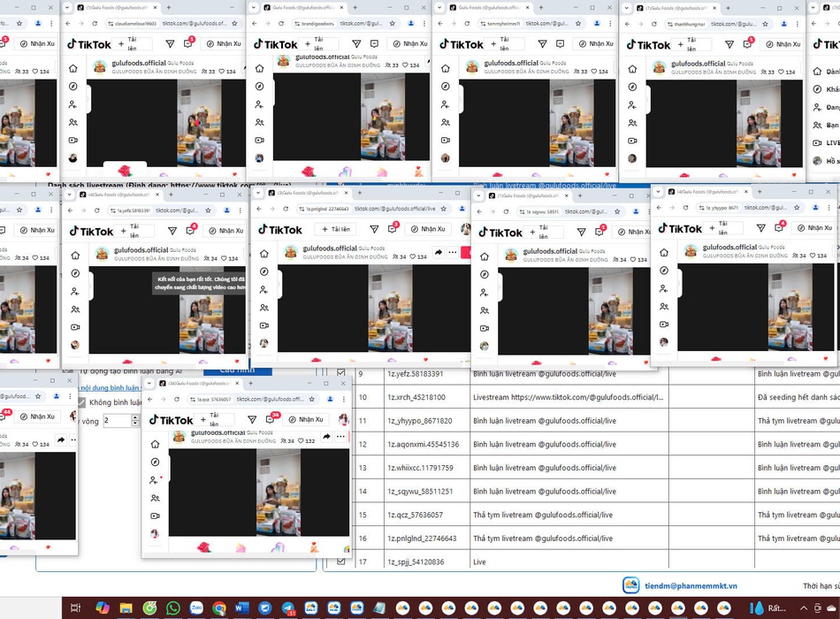Bookmark page star in brandigoodwin window address bar

(x=392, y=24)
